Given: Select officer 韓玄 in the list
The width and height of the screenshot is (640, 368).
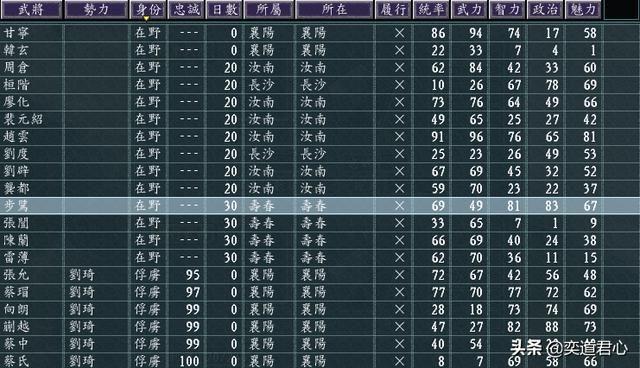Looking at the screenshot, I should click(x=16, y=50).
